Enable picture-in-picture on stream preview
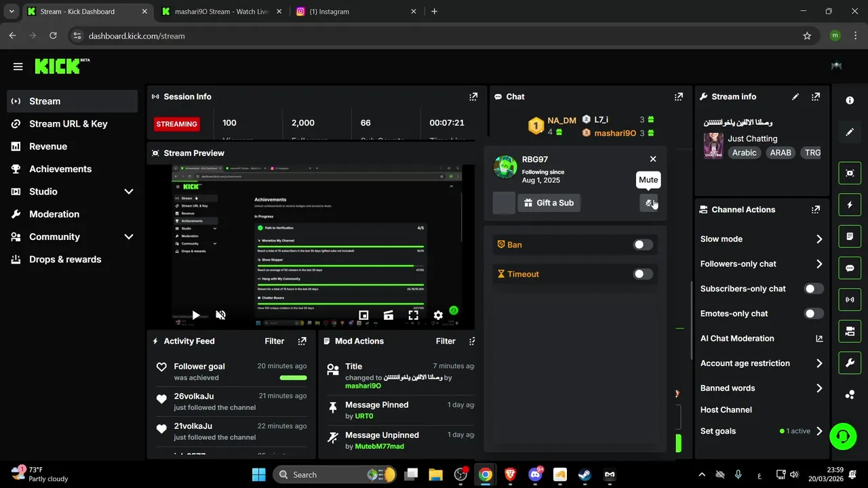This screenshot has width=868, height=488. (x=363, y=315)
